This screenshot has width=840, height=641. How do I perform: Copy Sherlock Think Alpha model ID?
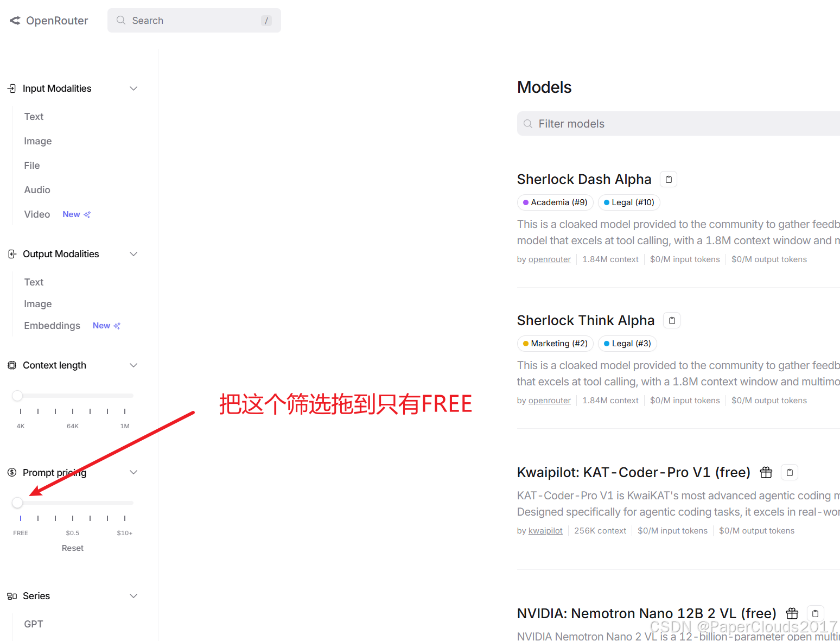672,320
